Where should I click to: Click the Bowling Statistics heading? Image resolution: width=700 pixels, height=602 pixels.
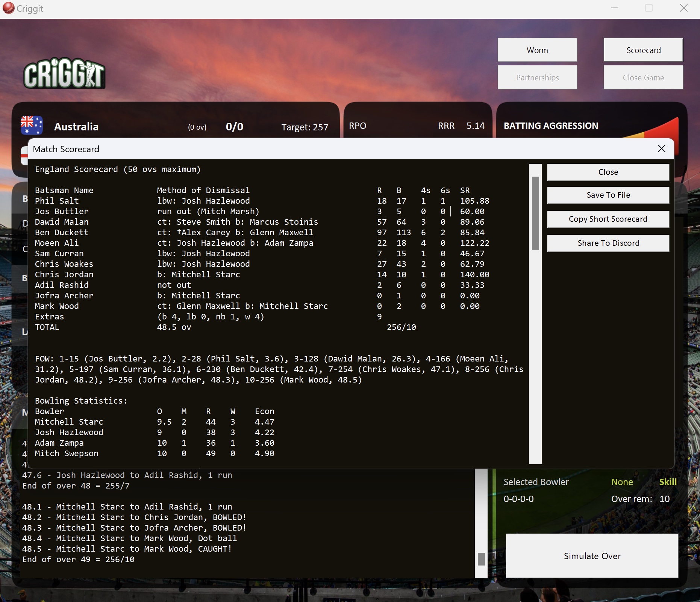81,401
